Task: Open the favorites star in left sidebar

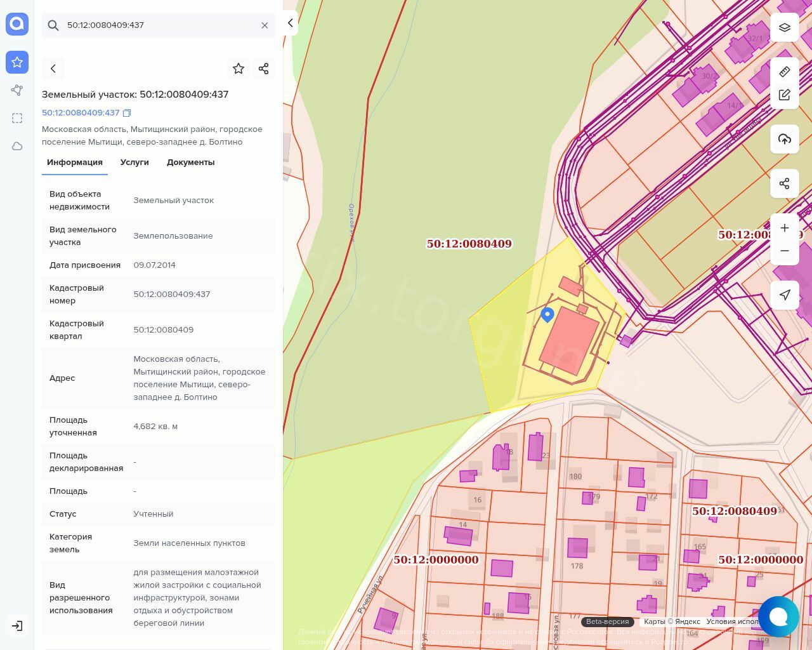Action: [17, 62]
